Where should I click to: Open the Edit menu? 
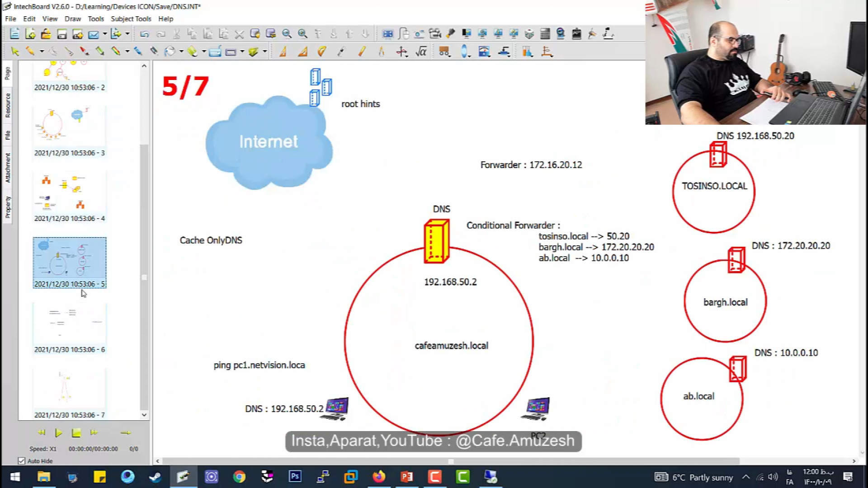(29, 19)
